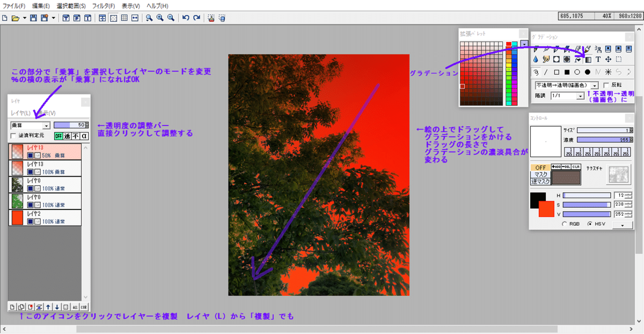Select the レイヤ13 layer at 100% 乗算
Screen dimensions: 644x334
(x=45, y=168)
